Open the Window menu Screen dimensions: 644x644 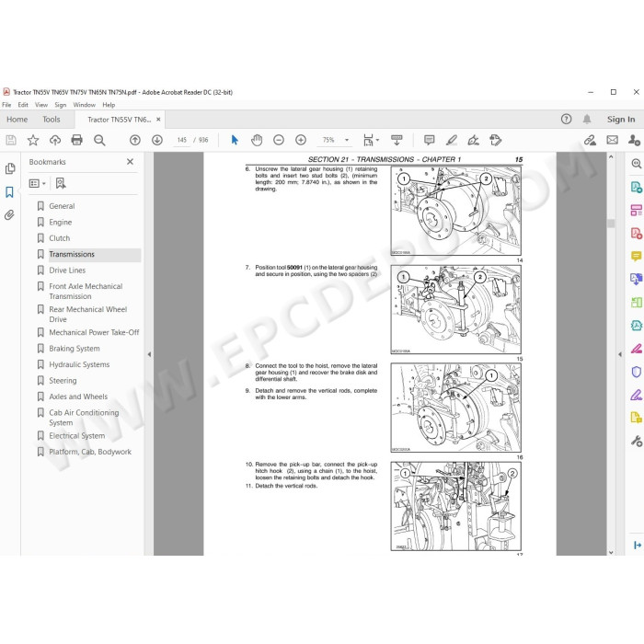coord(85,105)
